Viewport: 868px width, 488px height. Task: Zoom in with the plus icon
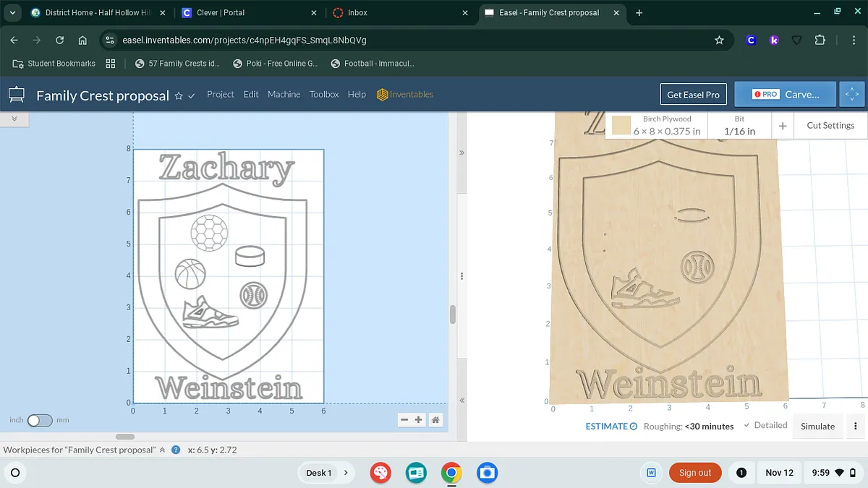tap(419, 420)
